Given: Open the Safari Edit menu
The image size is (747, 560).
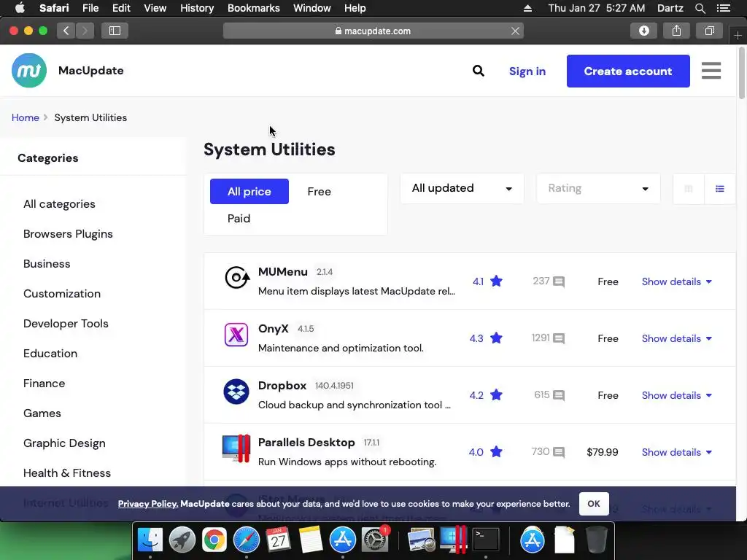Looking at the screenshot, I should point(121,8).
